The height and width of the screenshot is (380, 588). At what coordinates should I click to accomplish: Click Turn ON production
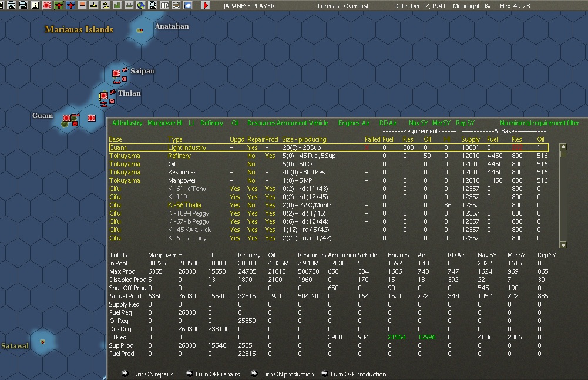(283, 374)
